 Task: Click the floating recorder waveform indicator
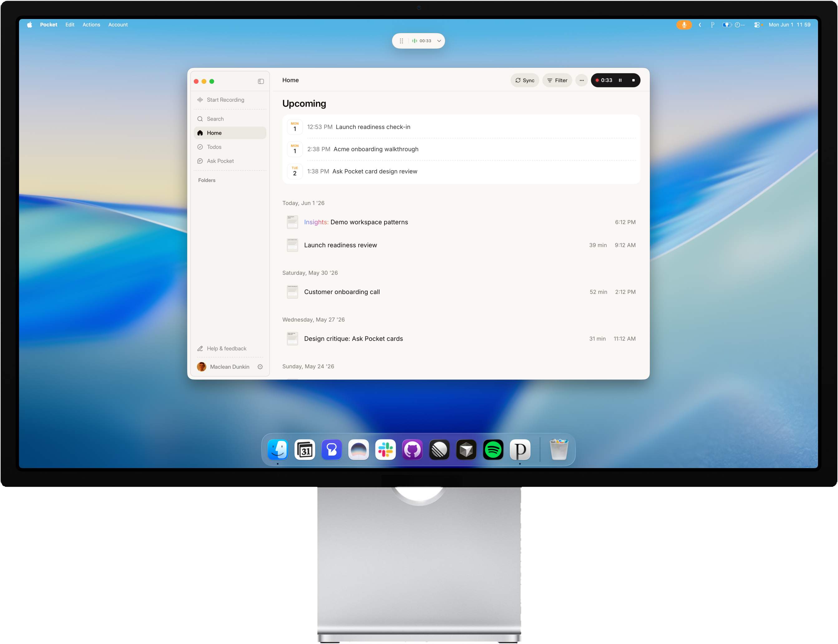coord(414,41)
